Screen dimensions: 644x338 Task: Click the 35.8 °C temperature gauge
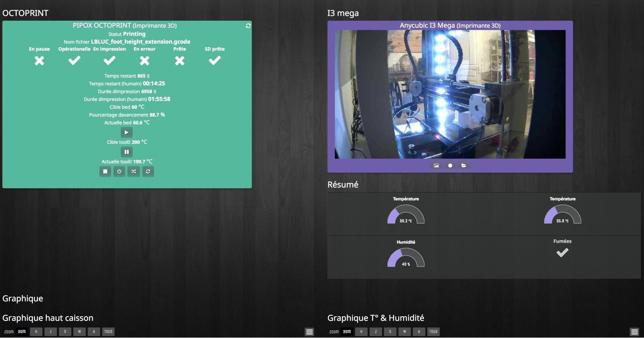tap(563, 214)
